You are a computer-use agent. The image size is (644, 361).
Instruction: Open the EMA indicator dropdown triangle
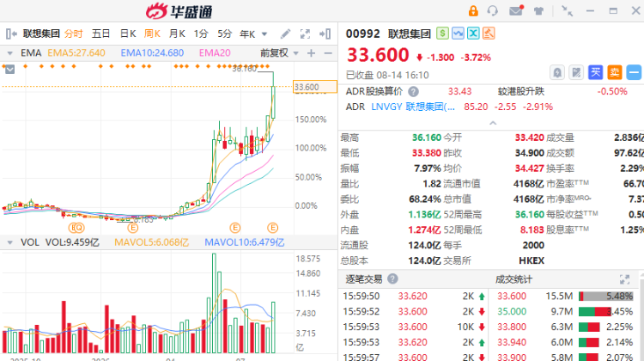(9, 53)
